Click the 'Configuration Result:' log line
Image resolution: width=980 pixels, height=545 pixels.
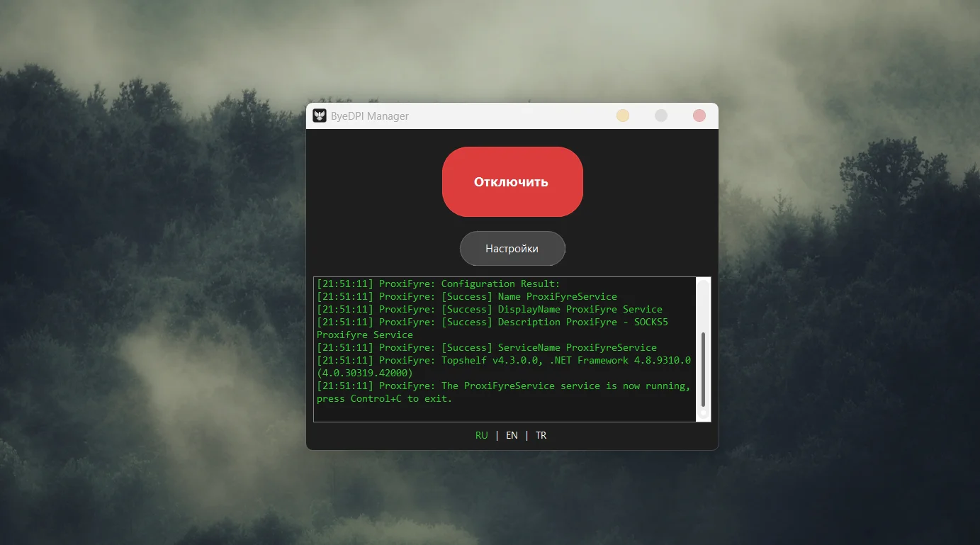[x=500, y=283]
